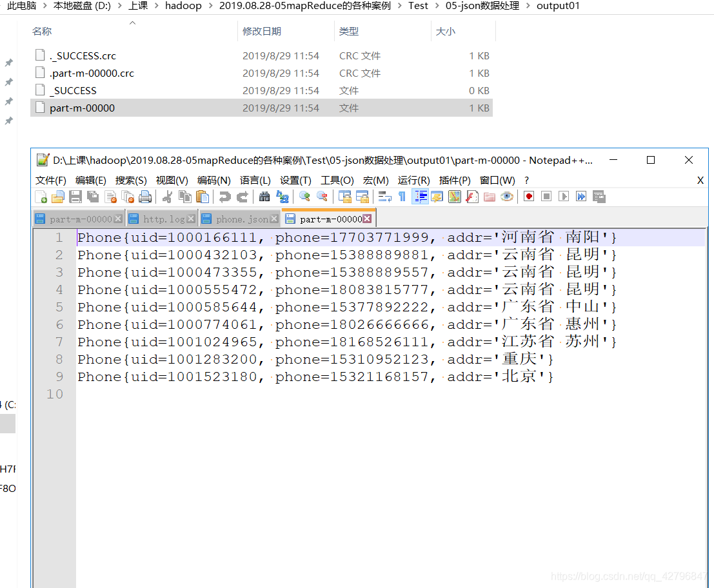Click the Stop recording macro icon

(546, 197)
